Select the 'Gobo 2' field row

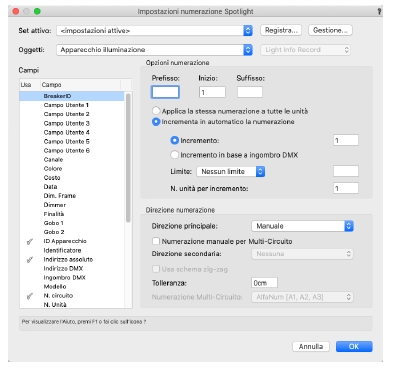point(72,232)
